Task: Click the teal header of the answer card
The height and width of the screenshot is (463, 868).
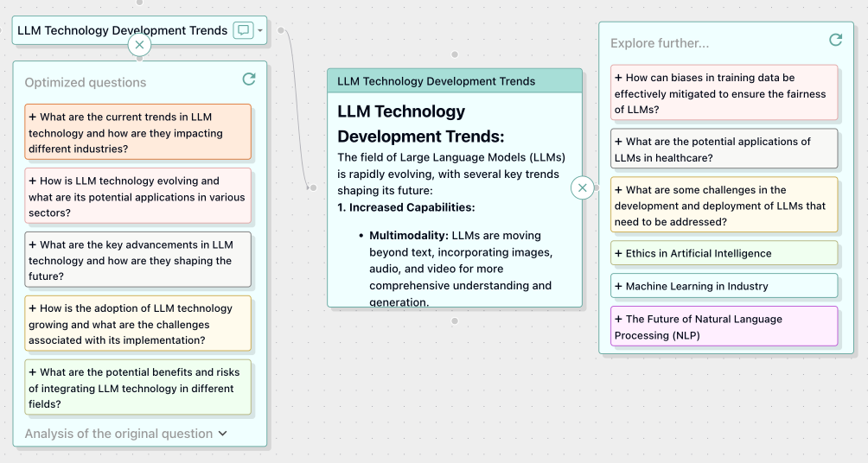Action: [x=455, y=81]
